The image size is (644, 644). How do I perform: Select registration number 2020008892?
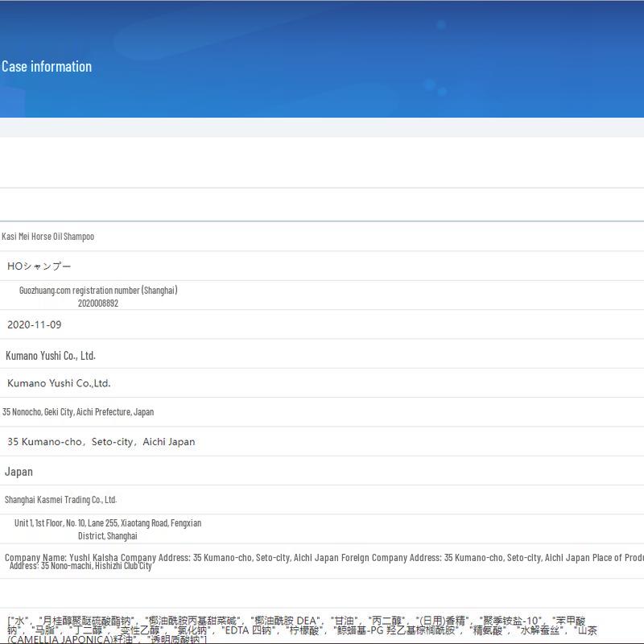pos(98,303)
